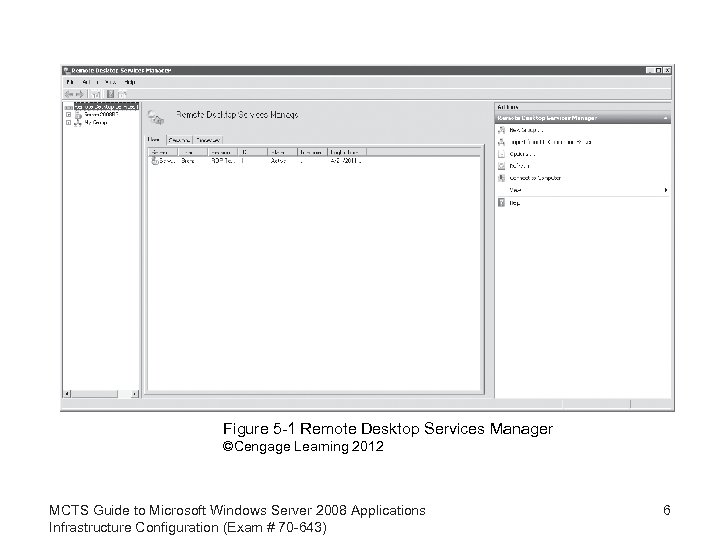This screenshot has height=540, width=720.
Task: Click the Help icon in Actions pane
Action: click(501, 202)
